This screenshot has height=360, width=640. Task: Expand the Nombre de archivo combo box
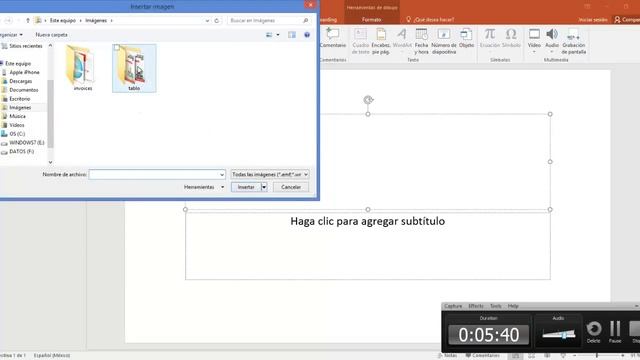point(222,175)
